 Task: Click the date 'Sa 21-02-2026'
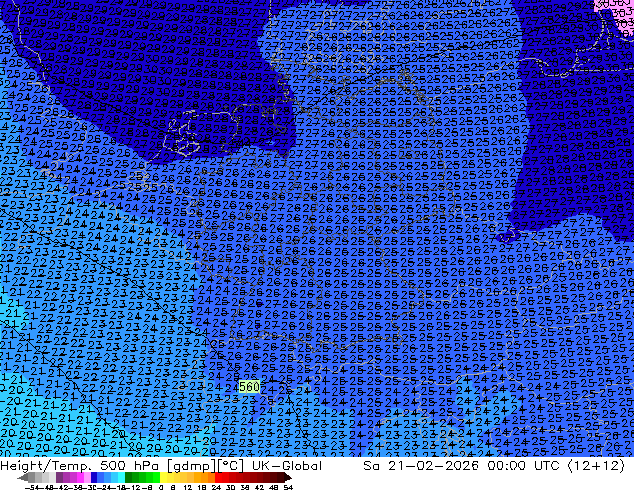(x=421, y=466)
